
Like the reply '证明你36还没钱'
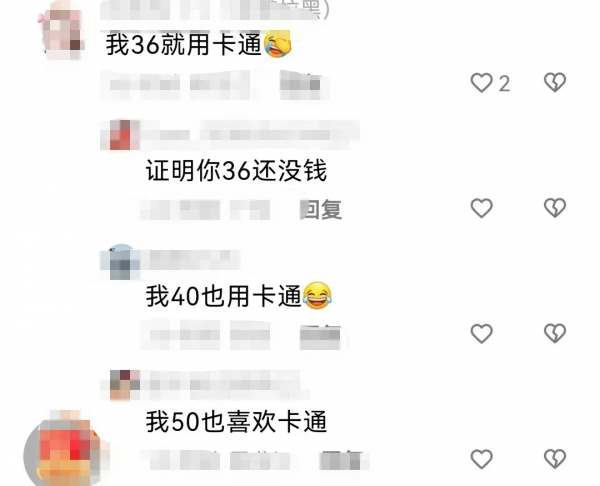pos(481,208)
